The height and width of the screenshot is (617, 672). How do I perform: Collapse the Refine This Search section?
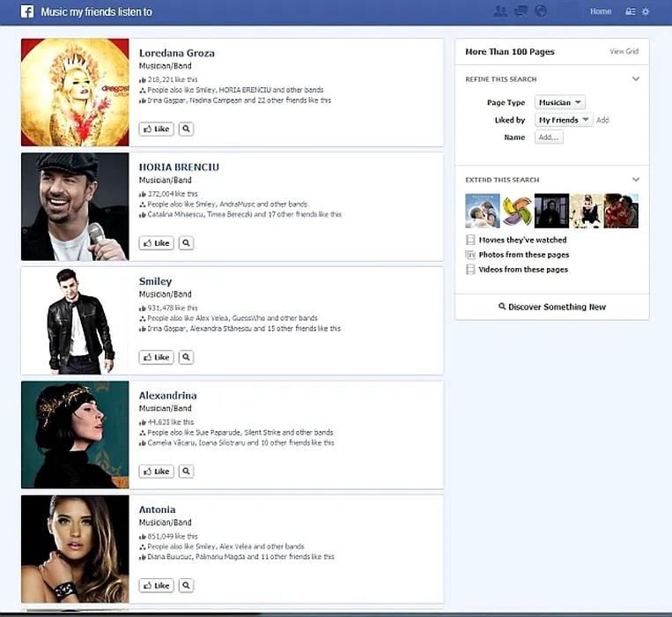coord(636,79)
